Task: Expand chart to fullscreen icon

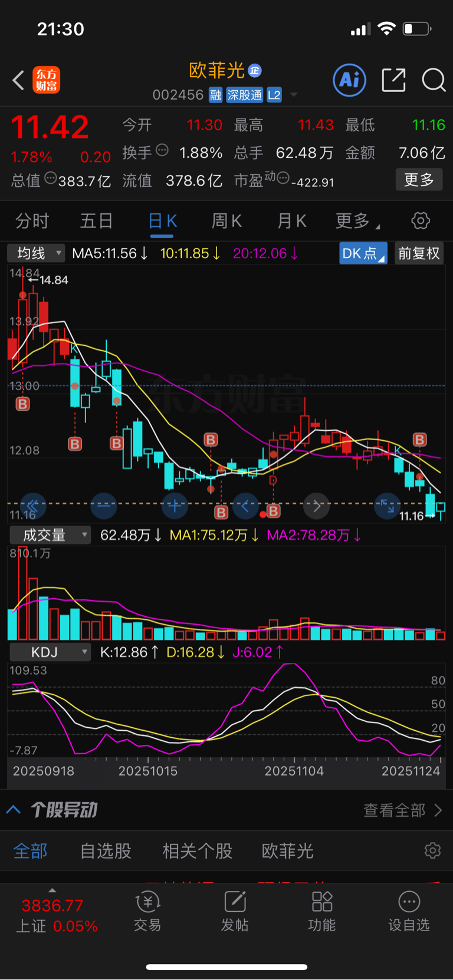Action: coord(388,506)
